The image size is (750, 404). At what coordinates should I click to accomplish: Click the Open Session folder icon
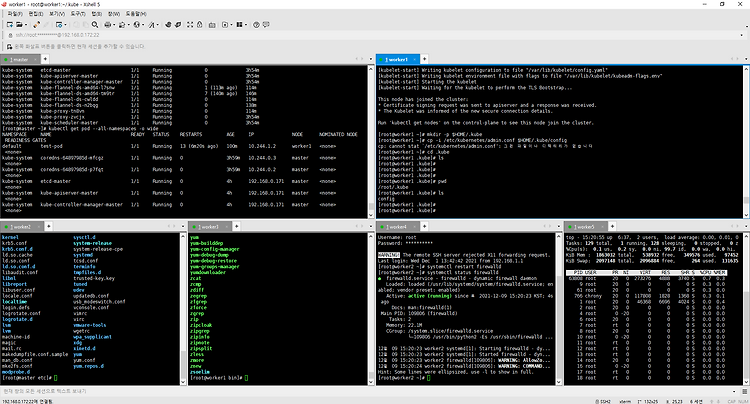pyautogui.click(x=19, y=24)
